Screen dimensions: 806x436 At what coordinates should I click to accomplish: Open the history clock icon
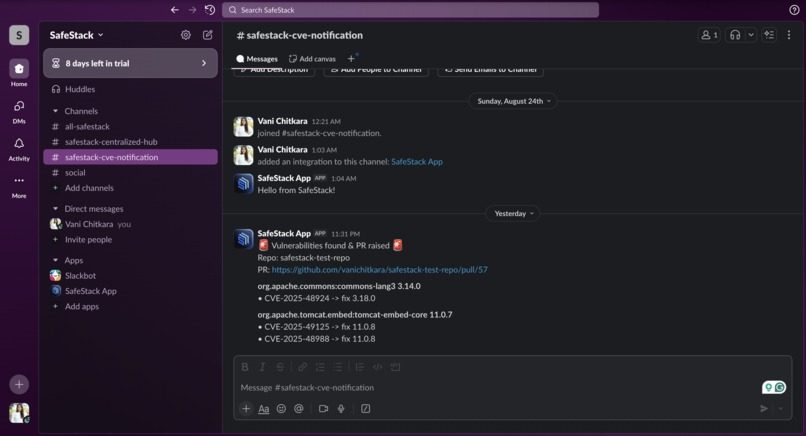(x=210, y=10)
